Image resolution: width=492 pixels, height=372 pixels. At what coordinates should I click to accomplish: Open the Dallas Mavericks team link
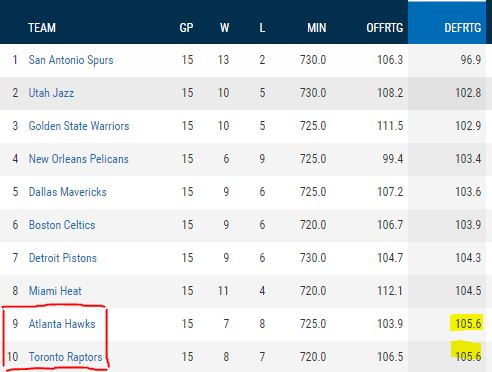click(x=68, y=192)
